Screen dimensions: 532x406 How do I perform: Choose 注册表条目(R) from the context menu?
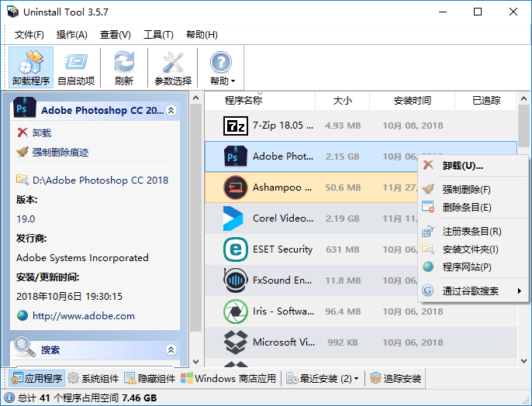(x=473, y=232)
